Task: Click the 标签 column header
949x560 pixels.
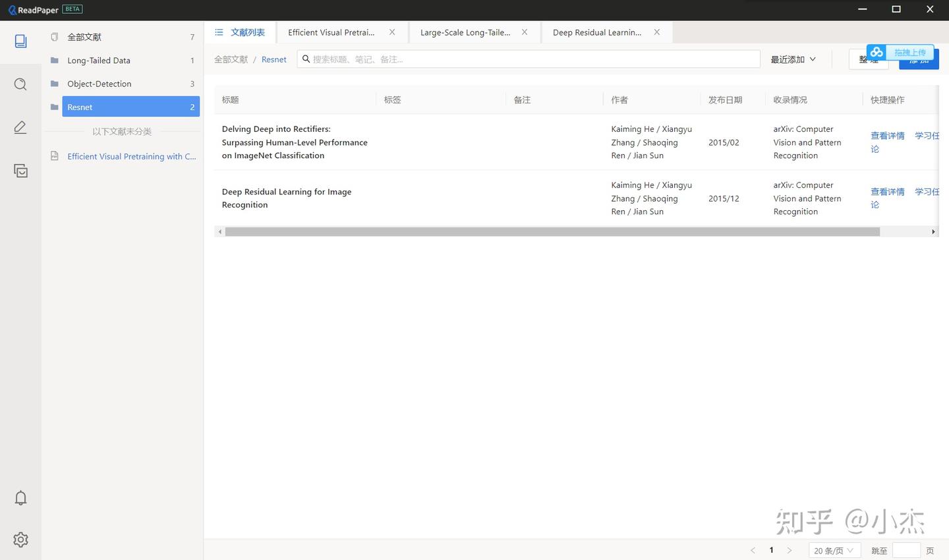Action: point(393,100)
